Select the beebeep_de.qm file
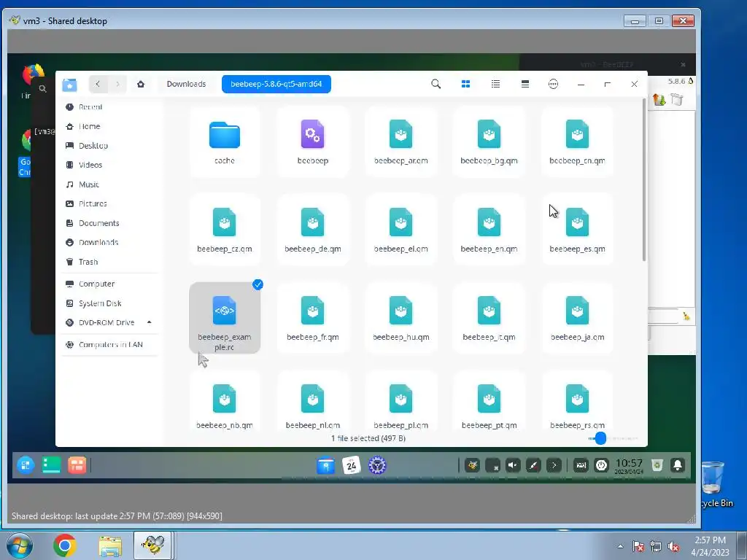 point(312,230)
